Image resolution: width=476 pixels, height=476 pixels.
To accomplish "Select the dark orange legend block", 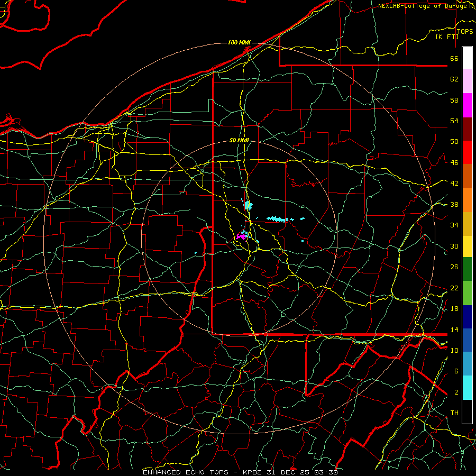I will coord(467,176).
